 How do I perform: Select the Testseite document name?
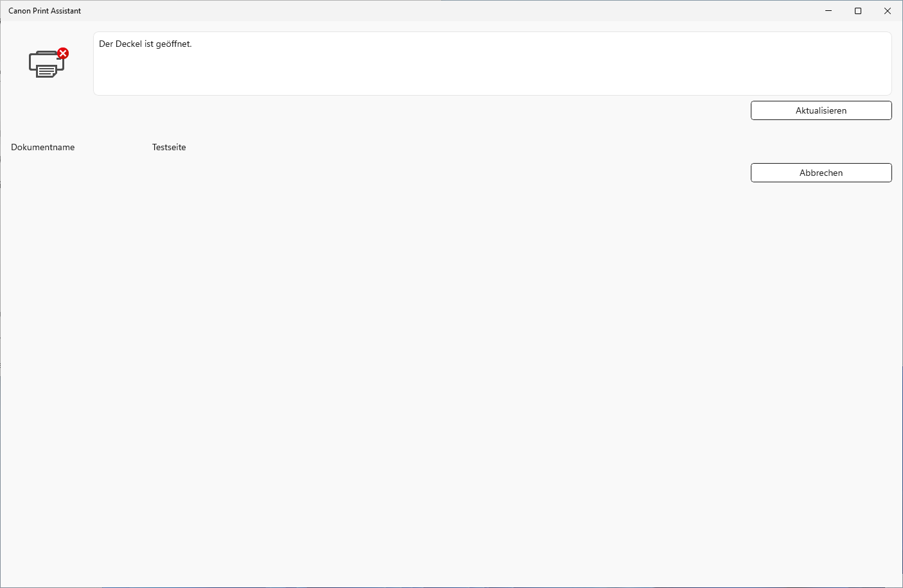click(169, 147)
